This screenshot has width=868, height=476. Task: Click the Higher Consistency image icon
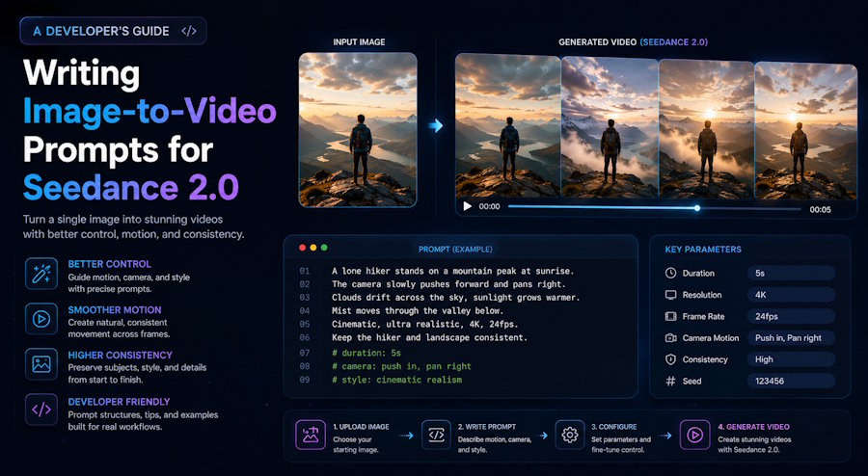point(41,364)
